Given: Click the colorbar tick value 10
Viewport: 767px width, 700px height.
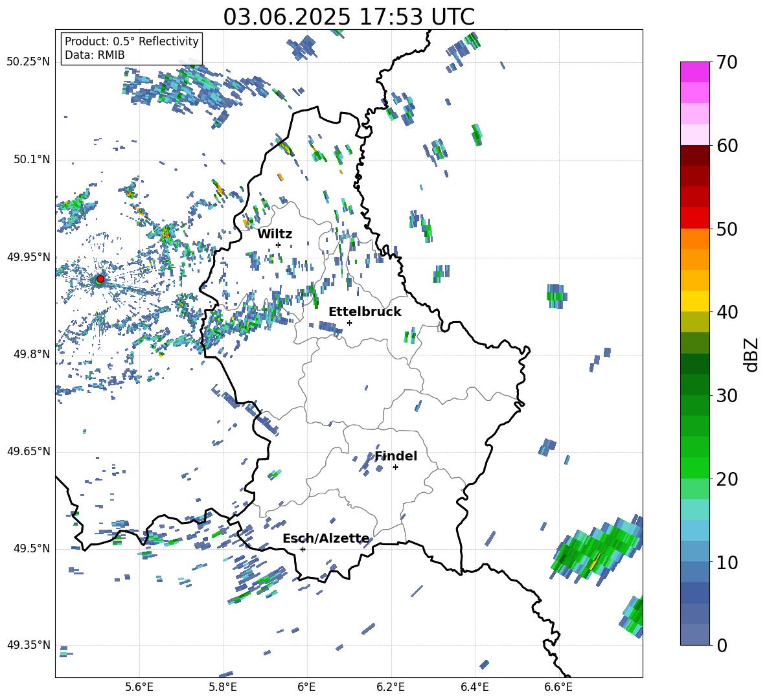Looking at the screenshot, I should click(726, 562).
